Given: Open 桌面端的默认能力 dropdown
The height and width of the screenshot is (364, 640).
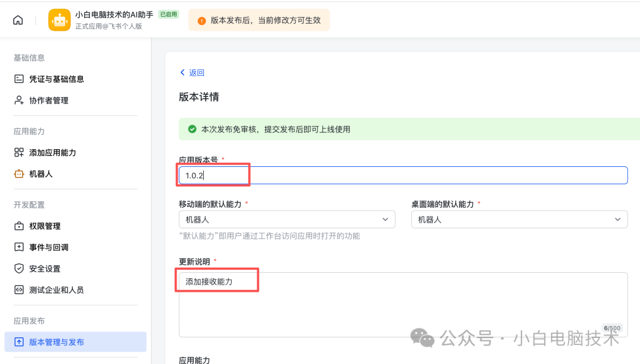Looking at the screenshot, I should tap(519, 220).
